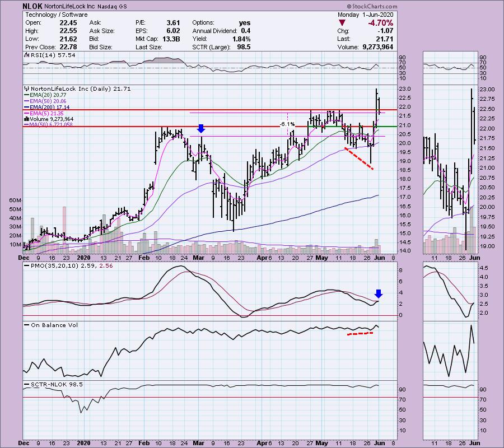Select the dark blue EMA(200) legend line swatch
Viewport: 504px width, 448px height.
point(27,108)
